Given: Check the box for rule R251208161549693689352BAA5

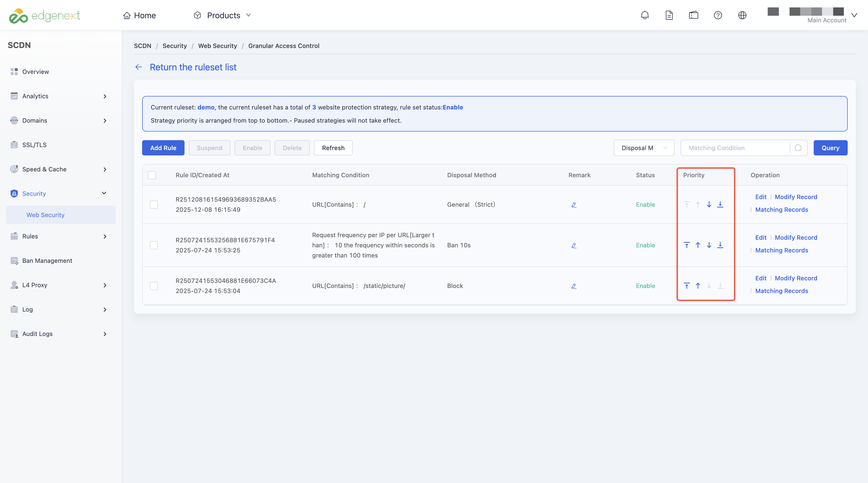Looking at the screenshot, I should 154,205.
